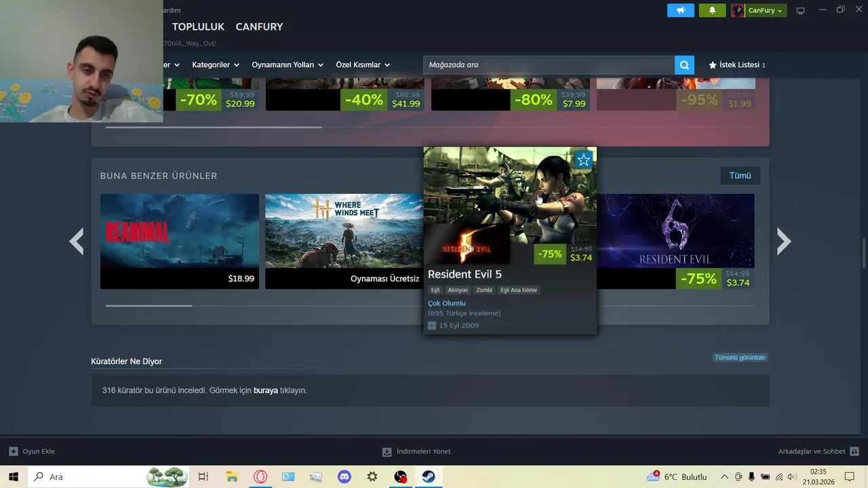The width and height of the screenshot is (868, 488).
Task: Open friends and chat icon
Action: [854, 451]
